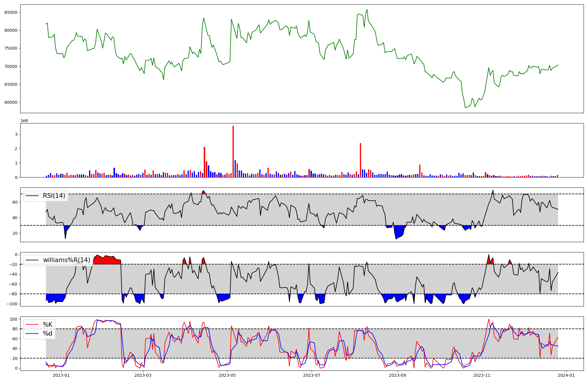Click the tallest red volume bar
588x382 pixels.
(x=233, y=151)
